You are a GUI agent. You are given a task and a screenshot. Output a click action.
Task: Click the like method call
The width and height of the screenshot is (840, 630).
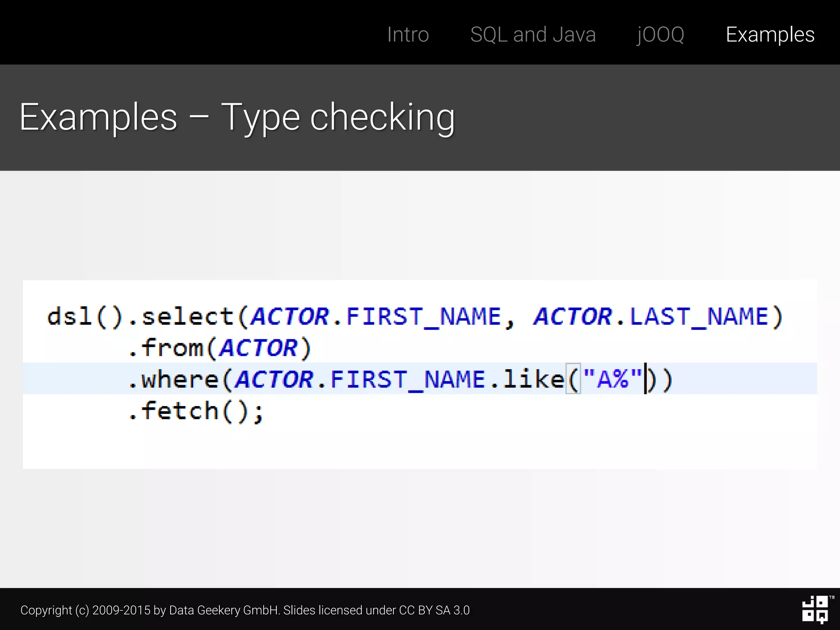click(534, 379)
